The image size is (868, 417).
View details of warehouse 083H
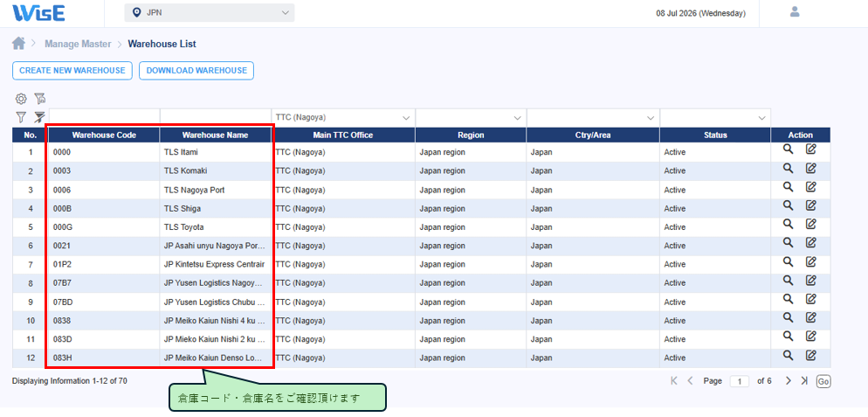coord(789,355)
